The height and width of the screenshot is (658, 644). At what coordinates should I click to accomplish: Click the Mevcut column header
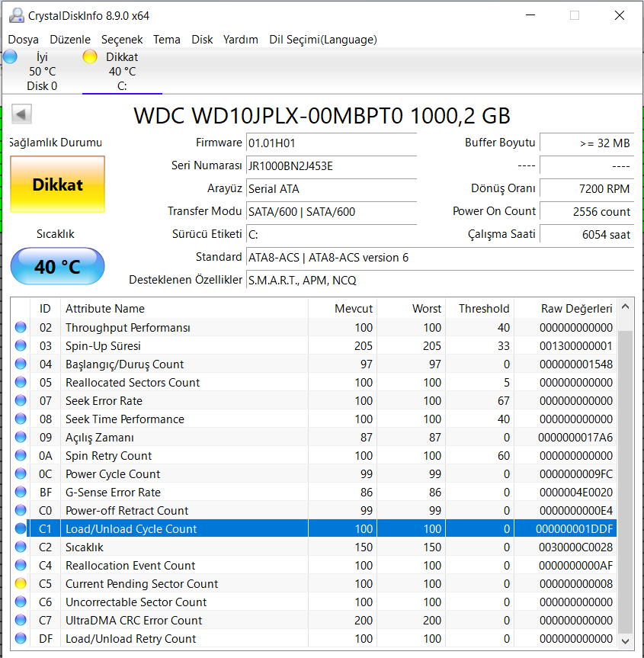pos(343,309)
